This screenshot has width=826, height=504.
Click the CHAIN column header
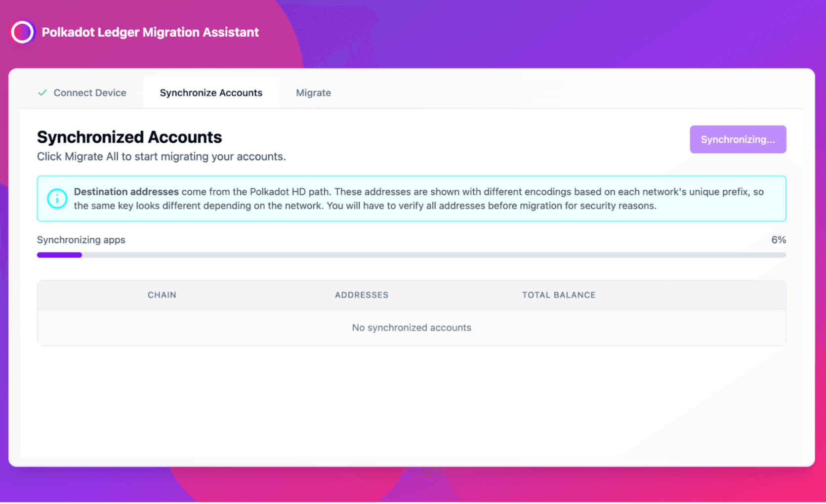(x=162, y=295)
